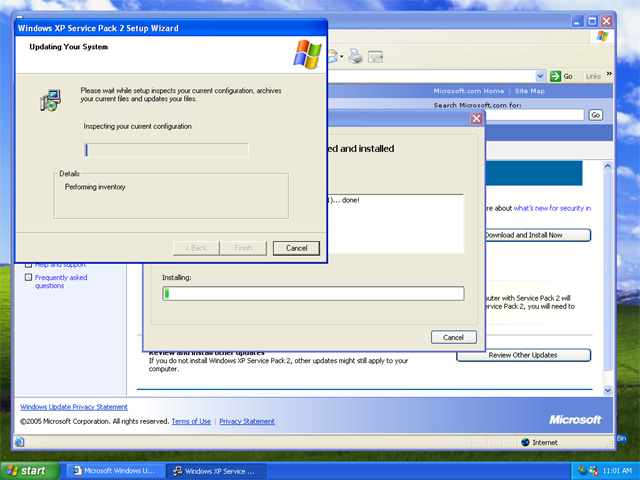Viewport: 640px width, 480px height.
Task: Open the Frequently asked questions link
Action: coord(61,282)
